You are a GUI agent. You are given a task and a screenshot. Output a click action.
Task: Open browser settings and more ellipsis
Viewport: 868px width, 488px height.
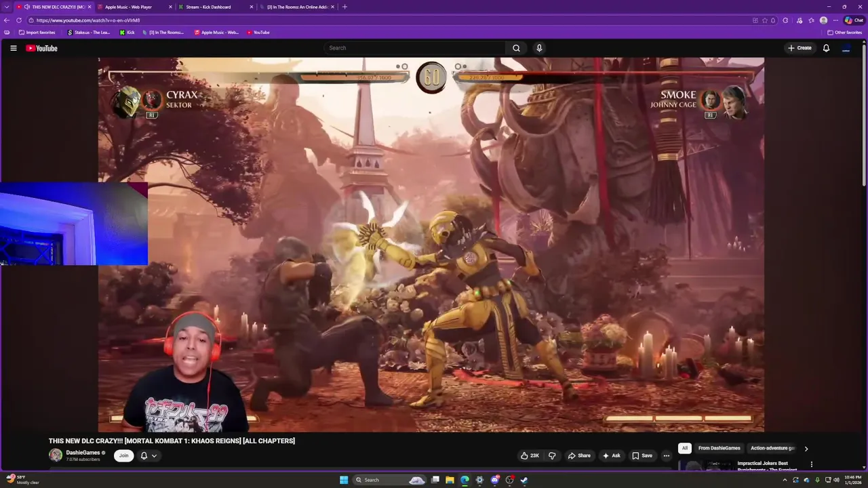835,20
